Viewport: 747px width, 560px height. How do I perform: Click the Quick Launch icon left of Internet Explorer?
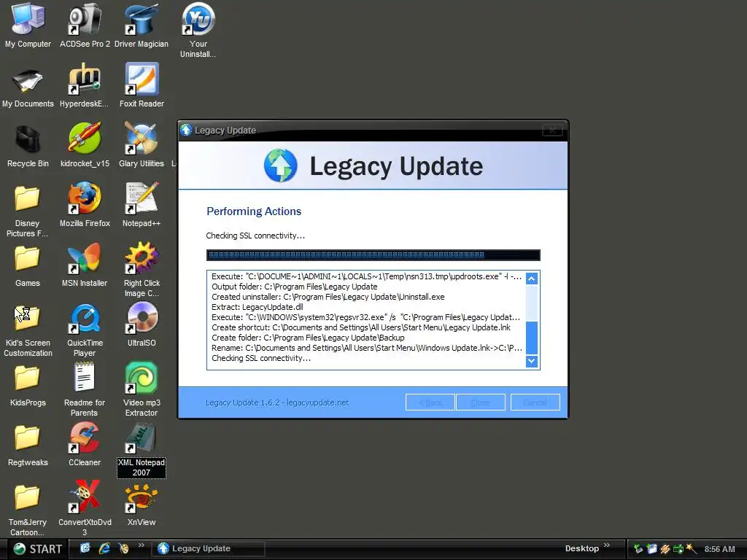[85, 548]
